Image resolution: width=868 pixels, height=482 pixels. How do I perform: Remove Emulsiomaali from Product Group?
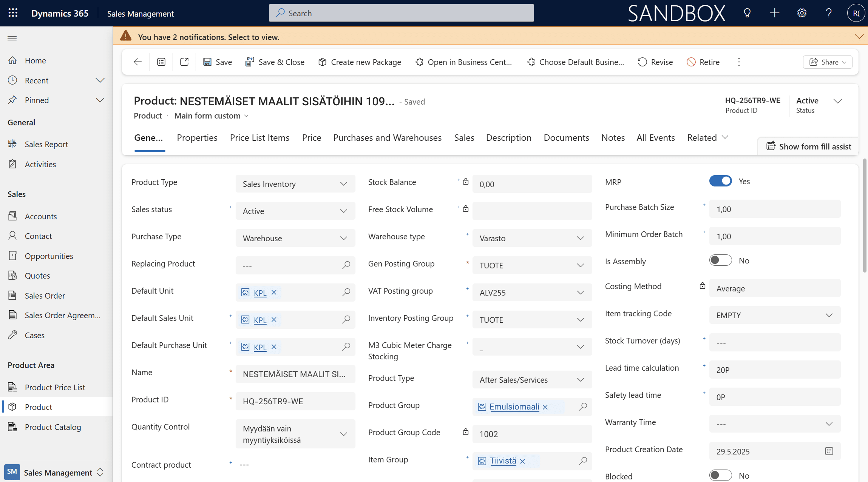pyautogui.click(x=545, y=407)
